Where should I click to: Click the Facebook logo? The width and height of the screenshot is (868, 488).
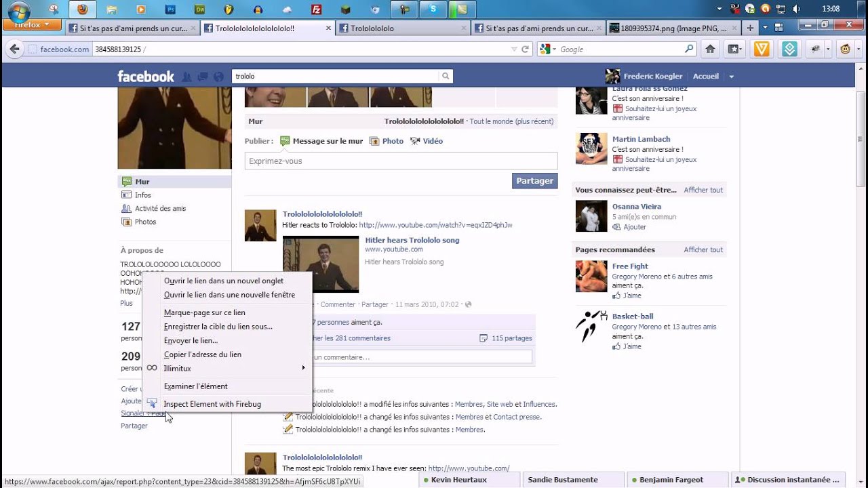[146, 76]
